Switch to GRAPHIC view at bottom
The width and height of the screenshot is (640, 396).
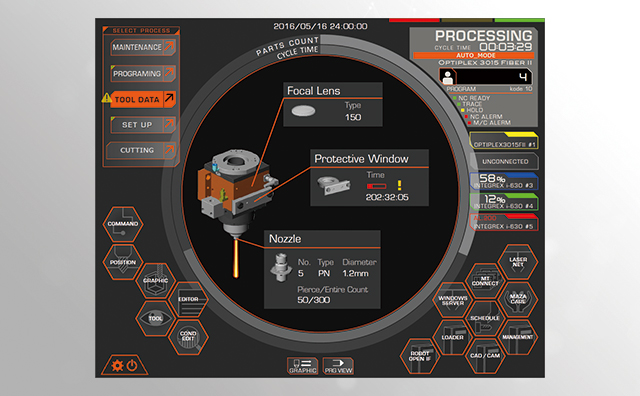tap(302, 366)
